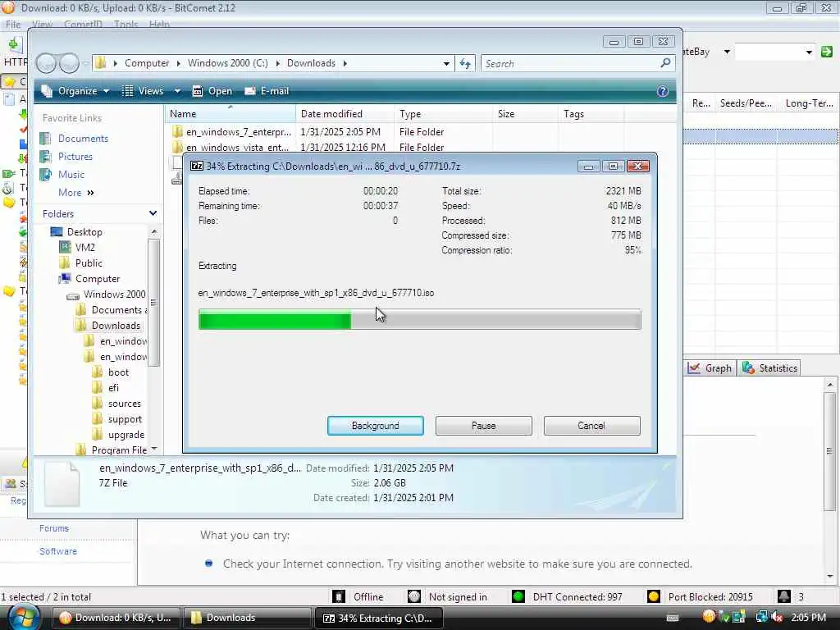Viewport: 840px width, 630px height.
Task: Click the green DHT Connected indicator
Action: (x=518, y=597)
